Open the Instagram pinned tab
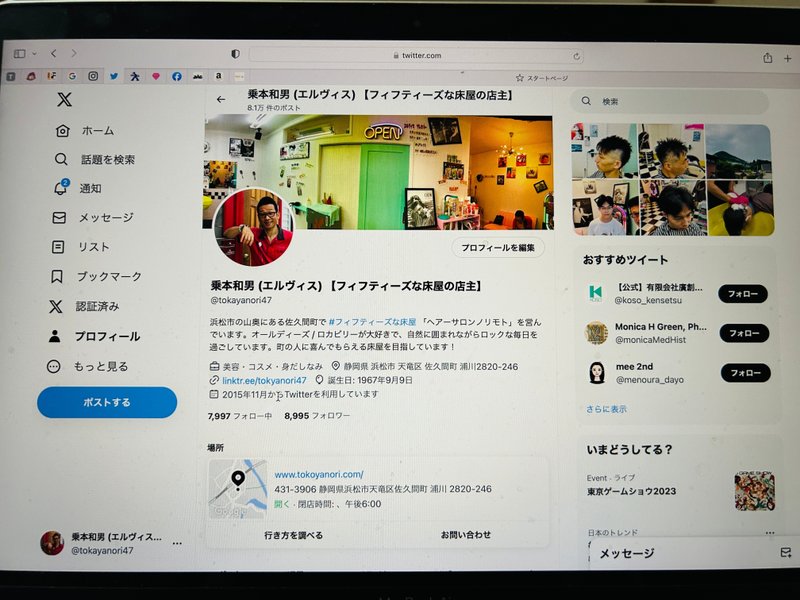Viewport: 800px width, 600px height. [93, 76]
